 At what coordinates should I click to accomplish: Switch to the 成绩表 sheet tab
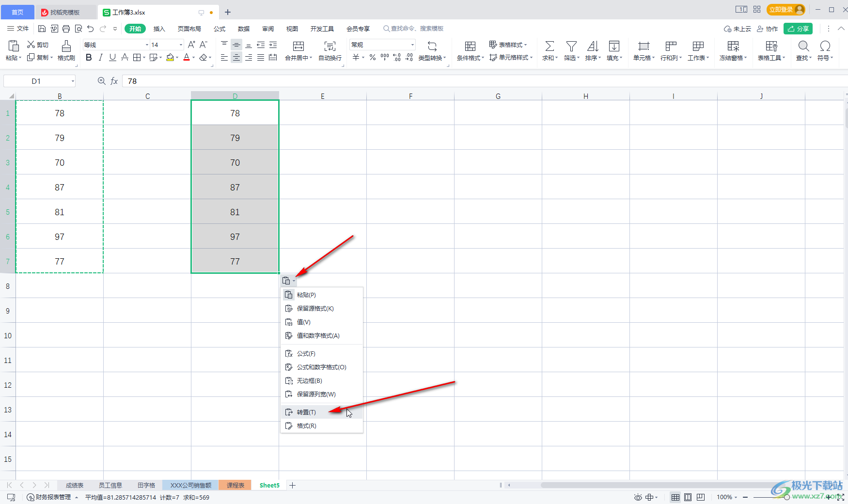coord(75,485)
